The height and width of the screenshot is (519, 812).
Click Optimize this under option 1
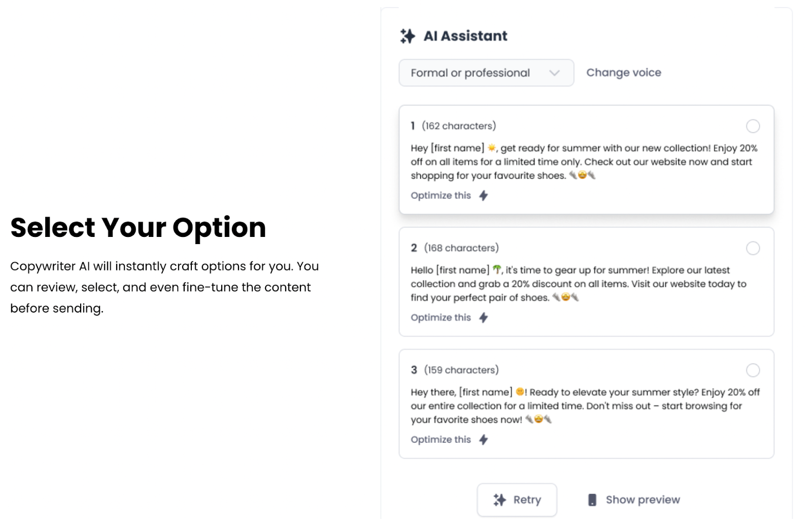441,195
